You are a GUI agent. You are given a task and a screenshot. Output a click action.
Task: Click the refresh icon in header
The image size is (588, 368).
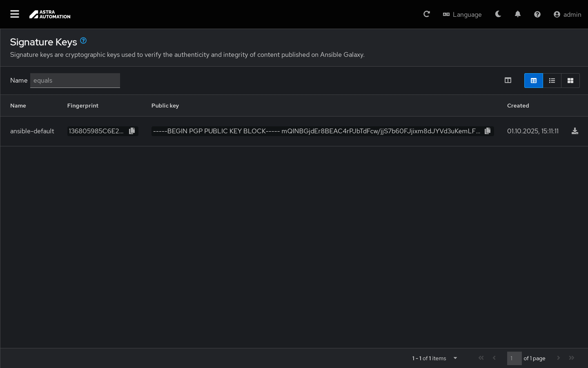click(x=427, y=14)
